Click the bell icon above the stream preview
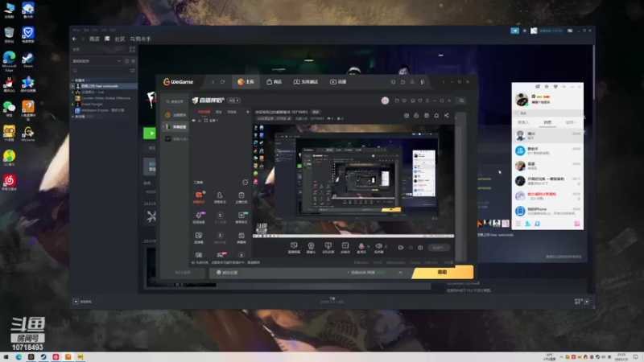 436,116
